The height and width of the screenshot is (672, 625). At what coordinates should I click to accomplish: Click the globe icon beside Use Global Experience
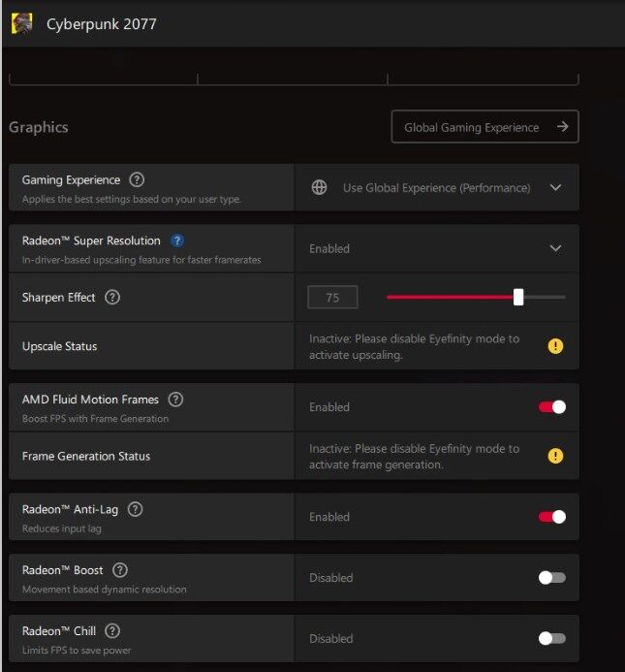click(319, 187)
